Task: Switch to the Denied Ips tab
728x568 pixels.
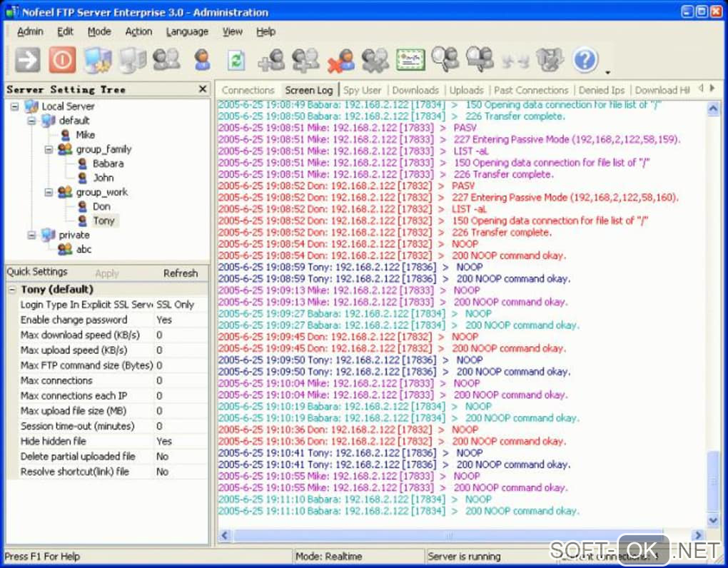Action: (x=602, y=90)
